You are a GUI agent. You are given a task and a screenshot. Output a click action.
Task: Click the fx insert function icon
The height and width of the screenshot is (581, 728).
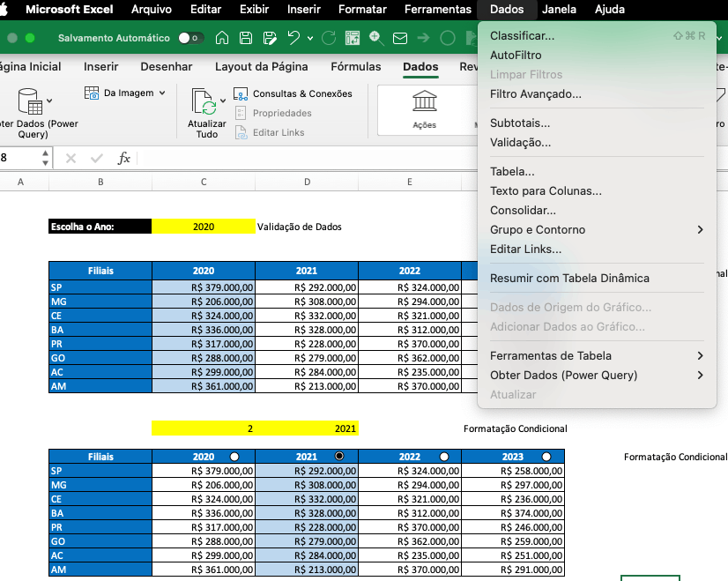click(x=123, y=159)
